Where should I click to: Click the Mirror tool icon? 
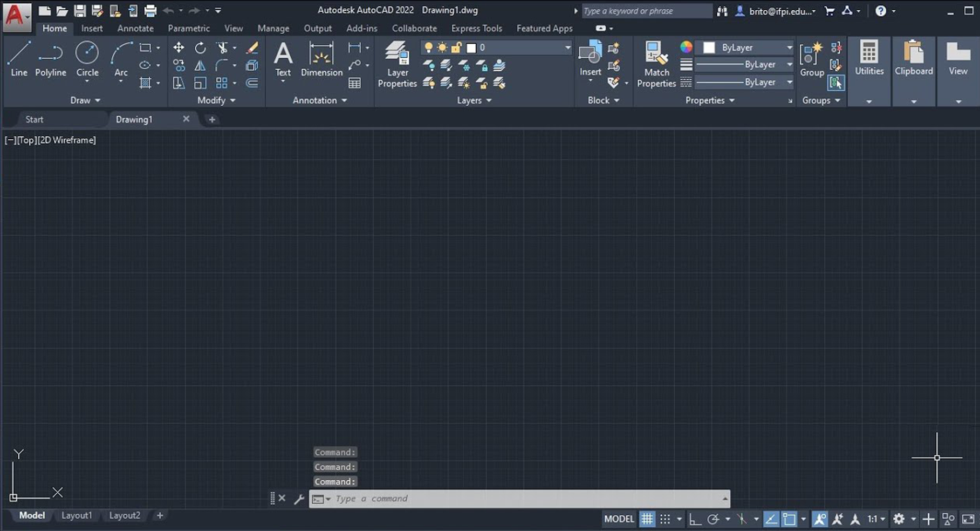(x=200, y=65)
